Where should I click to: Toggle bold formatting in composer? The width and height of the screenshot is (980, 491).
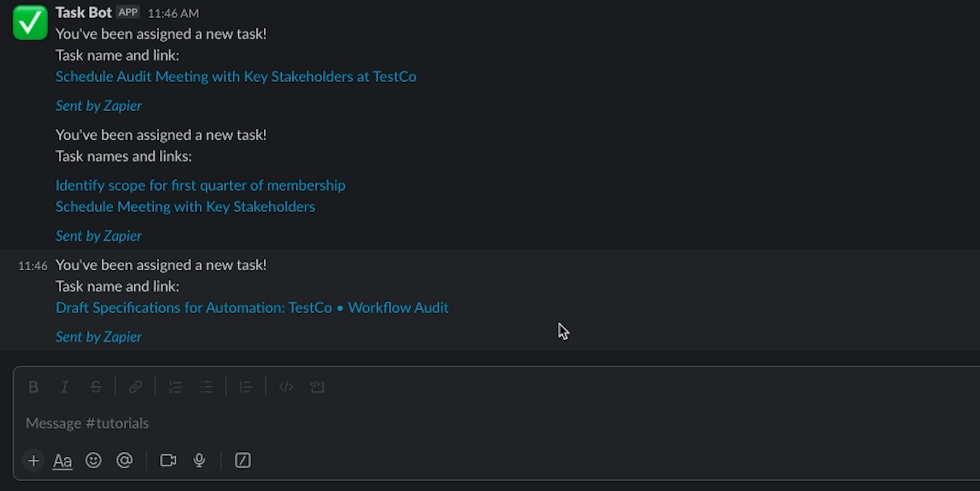coord(34,387)
